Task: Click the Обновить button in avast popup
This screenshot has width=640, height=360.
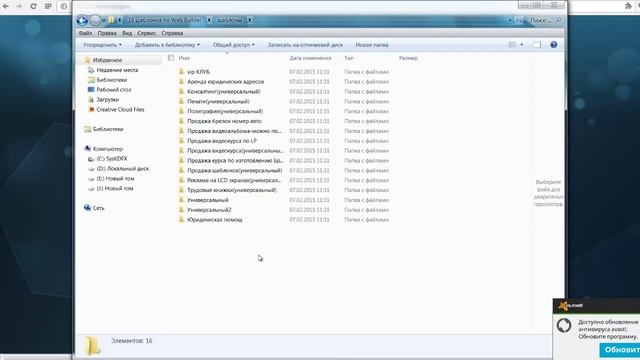Action: 620,350
